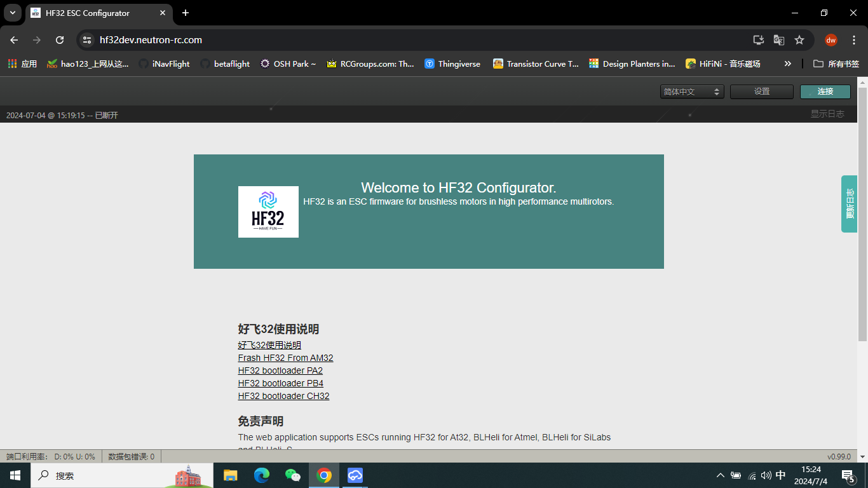The width and height of the screenshot is (868, 488).
Task: Click the v0.99.0 version label
Action: [839, 456]
